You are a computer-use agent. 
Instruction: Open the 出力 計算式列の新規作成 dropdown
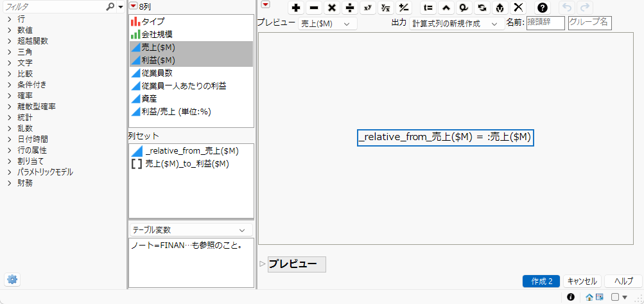click(x=457, y=24)
